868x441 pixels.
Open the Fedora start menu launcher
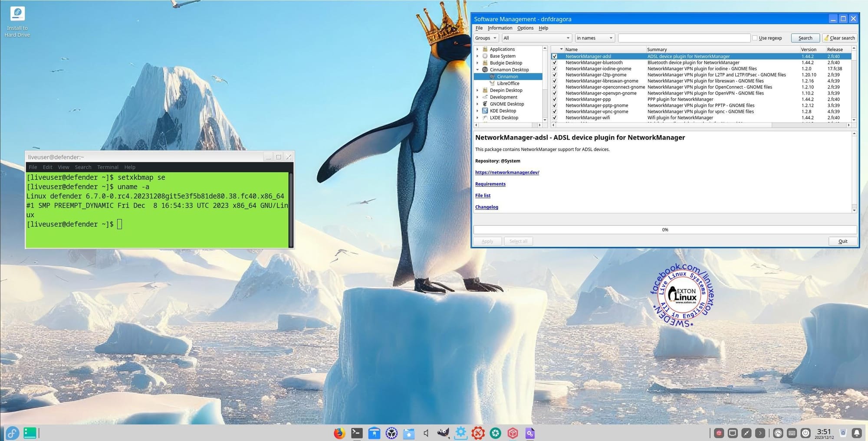tap(12, 433)
